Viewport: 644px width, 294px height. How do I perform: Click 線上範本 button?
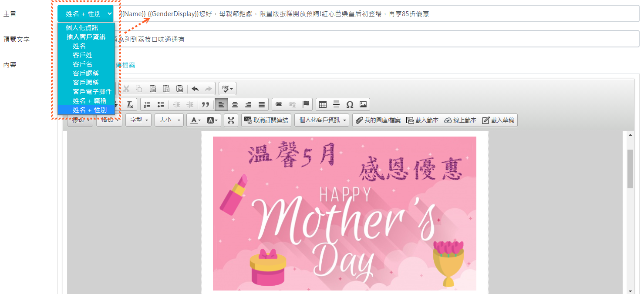coord(460,120)
